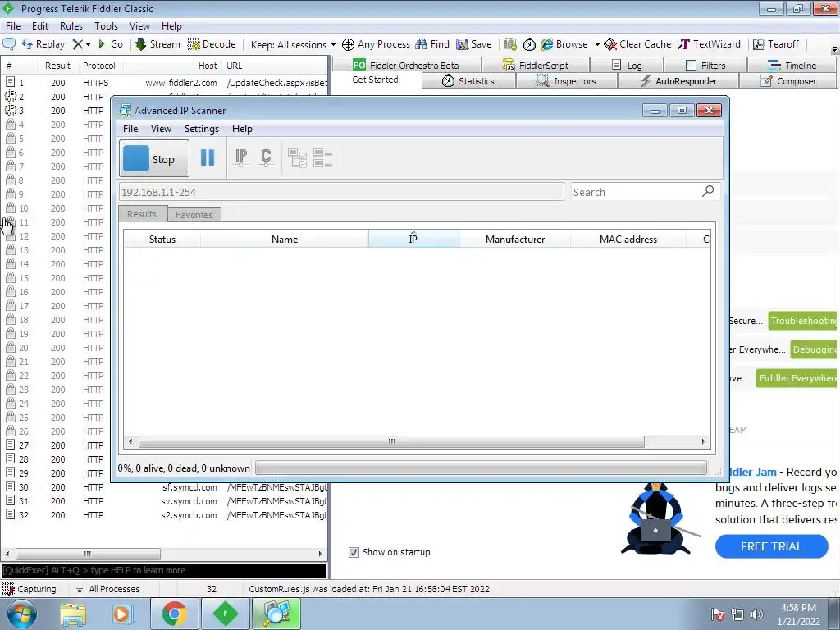Image resolution: width=840 pixels, height=630 pixels.
Task: Click the C subnet class icon
Action: 266,158
